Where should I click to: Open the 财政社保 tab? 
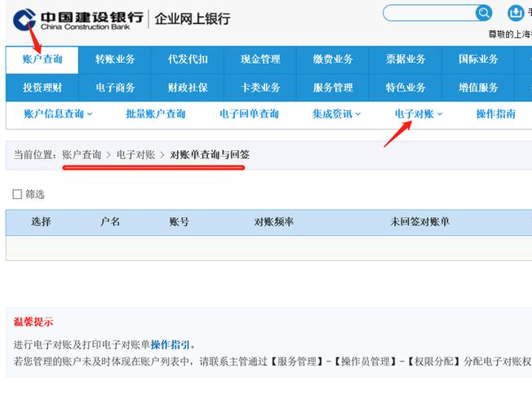(188, 87)
